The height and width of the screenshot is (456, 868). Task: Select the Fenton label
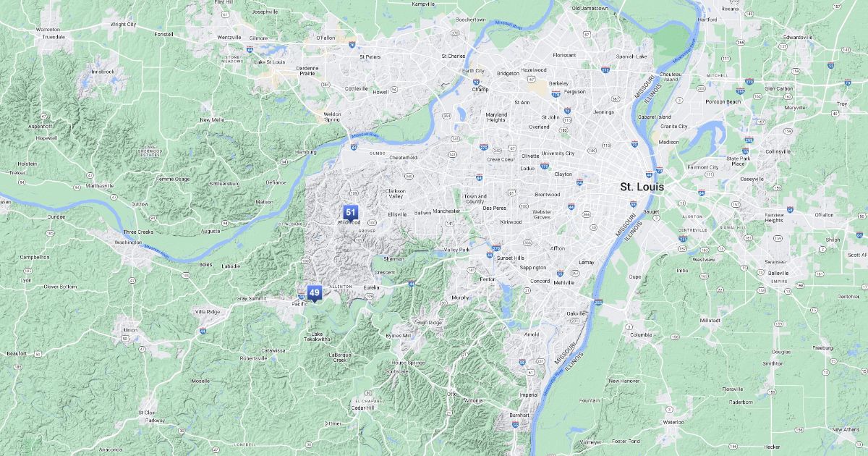coord(488,279)
